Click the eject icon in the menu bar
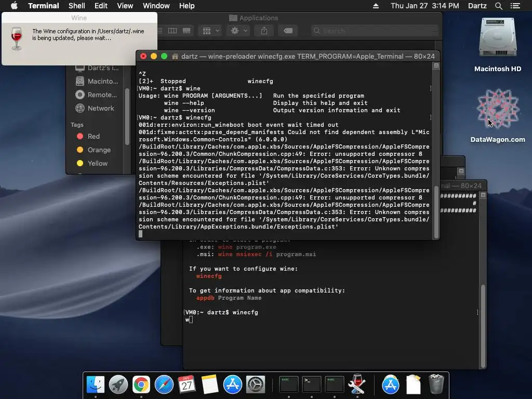Screen dimensions: 532x399 [376, 6]
